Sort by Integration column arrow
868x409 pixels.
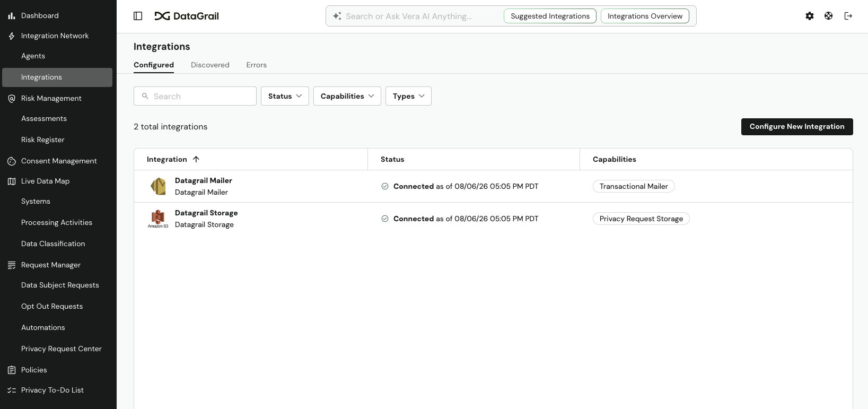(196, 159)
